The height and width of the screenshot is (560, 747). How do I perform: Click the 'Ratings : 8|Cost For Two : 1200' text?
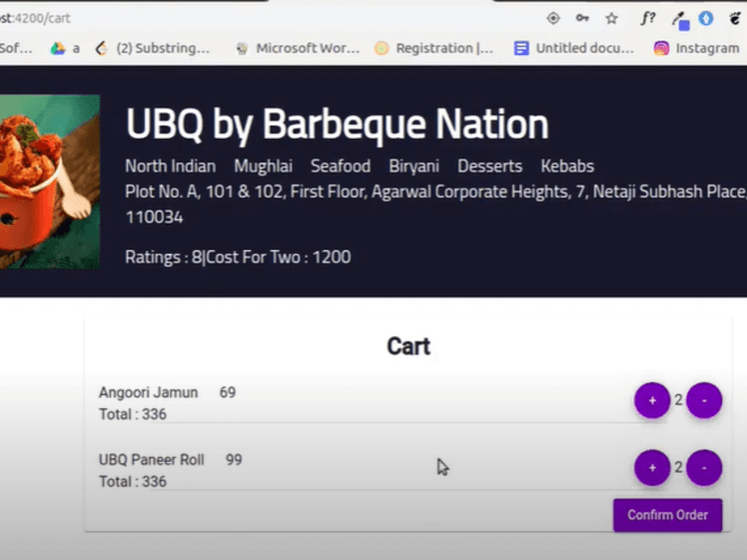pyautogui.click(x=238, y=258)
